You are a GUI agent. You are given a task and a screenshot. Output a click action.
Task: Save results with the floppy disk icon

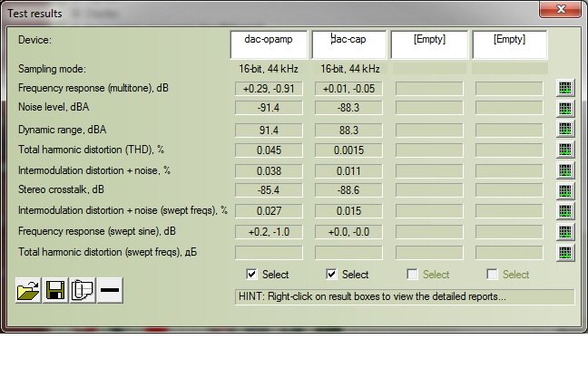pos(55,290)
